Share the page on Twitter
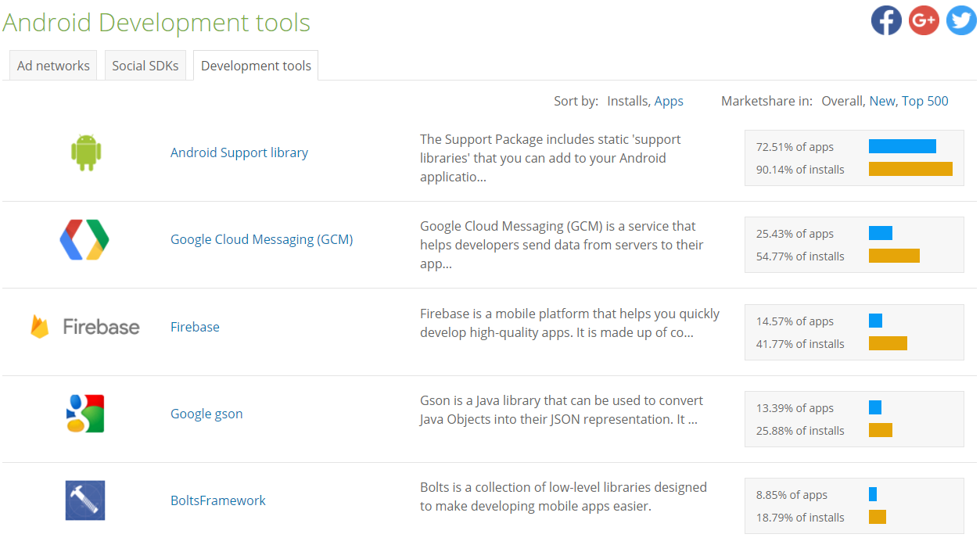Image resolution: width=980 pixels, height=545 pixels. [961, 20]
